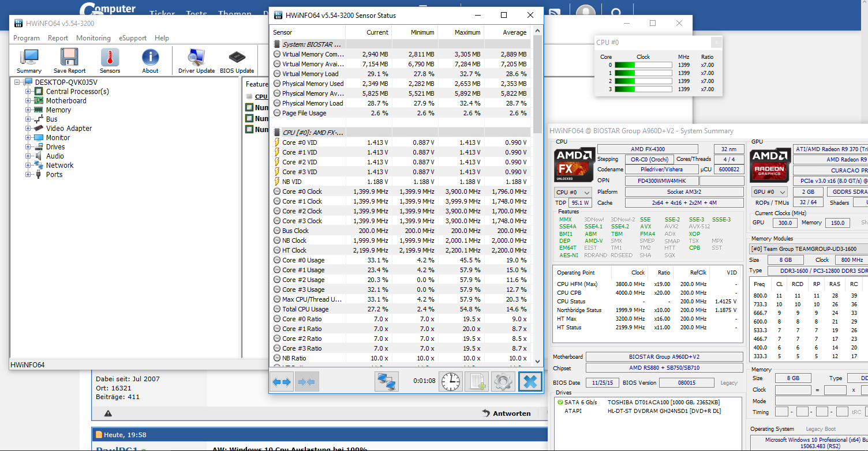The height and width of the screenshot is (451, 868).
Task: Select the HT Clock sensor row
Action: pos(401,250)
